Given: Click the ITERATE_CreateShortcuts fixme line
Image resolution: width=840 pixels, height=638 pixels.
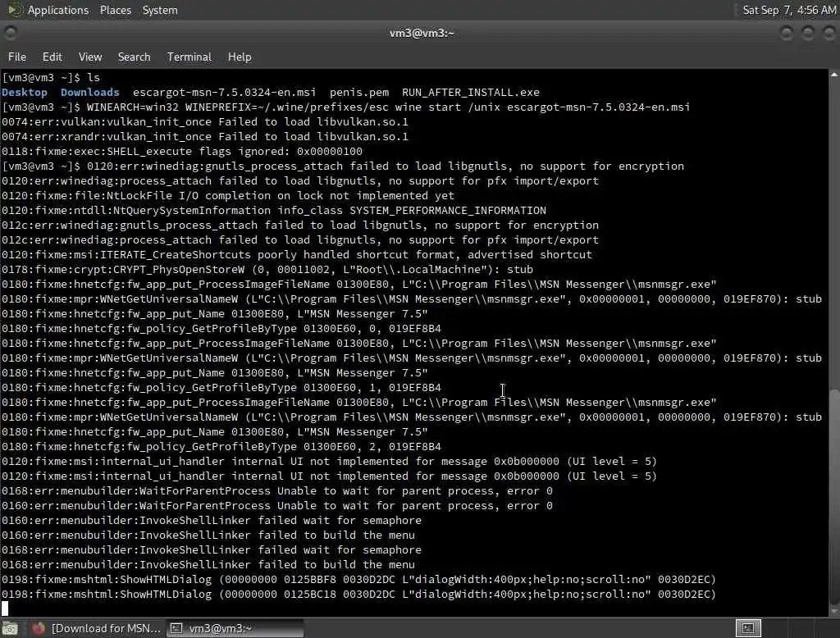Looking at the screenshot, I should (x=297, y=255).
